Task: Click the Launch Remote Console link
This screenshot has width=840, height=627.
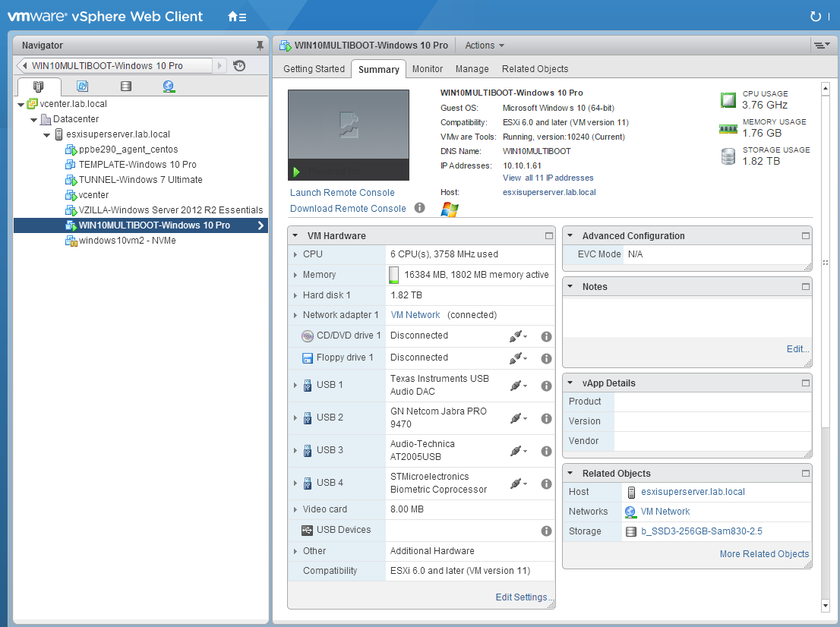Action: 343,193
